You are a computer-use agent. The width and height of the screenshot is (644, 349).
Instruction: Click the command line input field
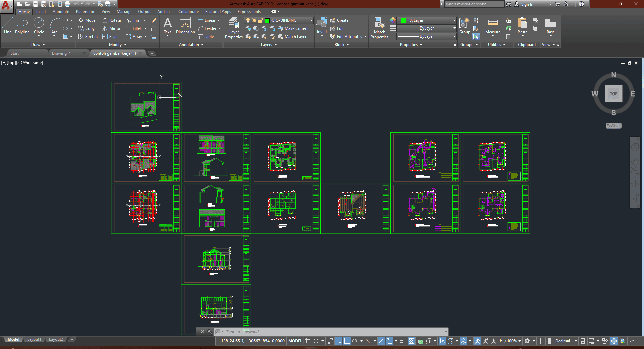[332, 332]
